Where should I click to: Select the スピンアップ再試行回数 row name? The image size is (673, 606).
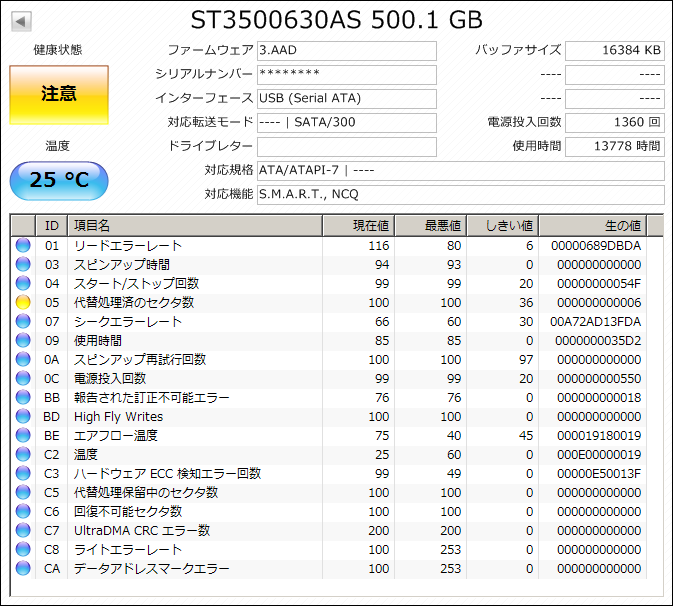click(140, 359)
